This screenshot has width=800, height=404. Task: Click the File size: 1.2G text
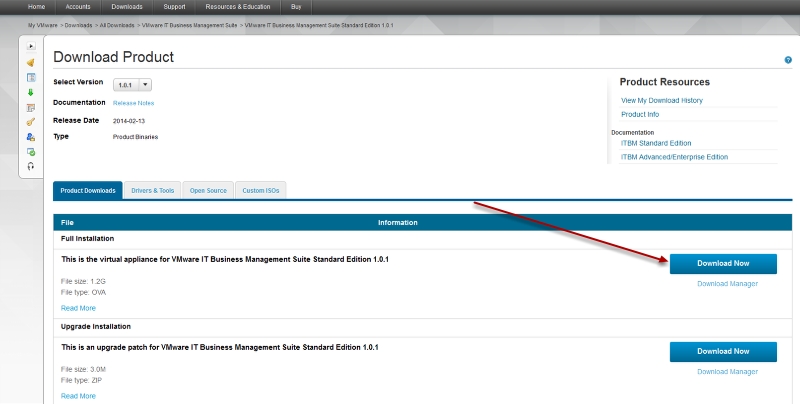83,281
